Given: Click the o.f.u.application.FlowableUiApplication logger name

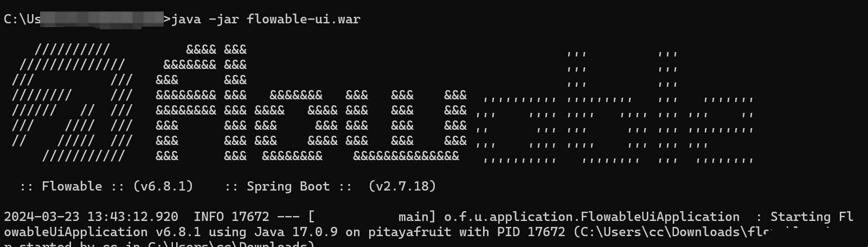Looking at the screenshot, I should [591, 217].
